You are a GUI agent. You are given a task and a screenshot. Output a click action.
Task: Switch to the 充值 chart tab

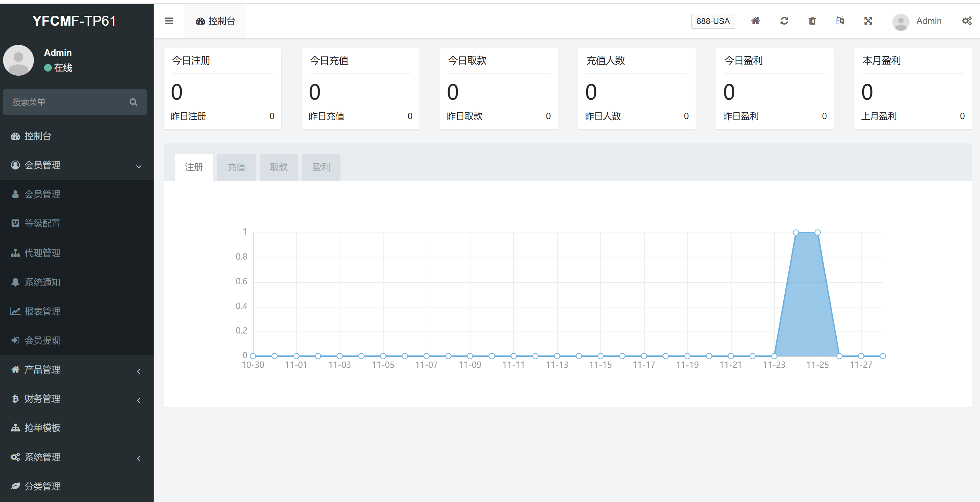236,167
